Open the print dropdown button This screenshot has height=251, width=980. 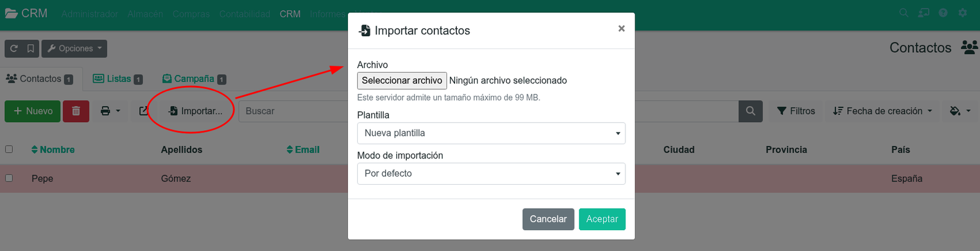(110, 111)
